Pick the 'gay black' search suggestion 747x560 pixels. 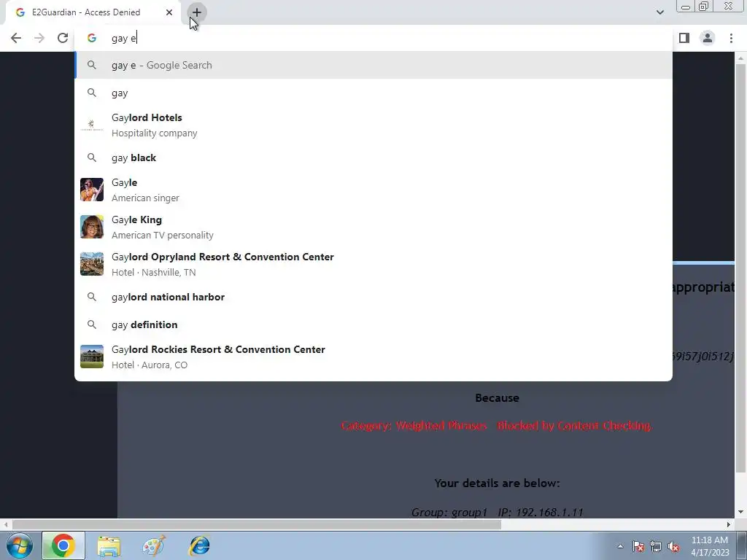[373, 157]
